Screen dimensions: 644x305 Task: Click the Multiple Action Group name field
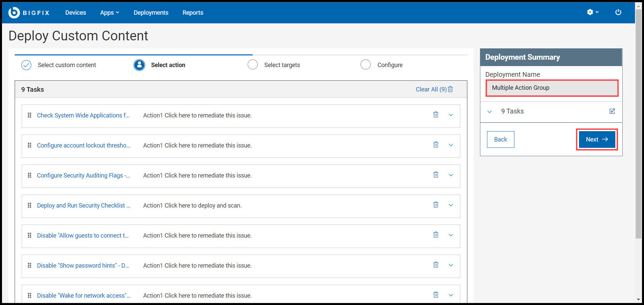pos(552,88)
